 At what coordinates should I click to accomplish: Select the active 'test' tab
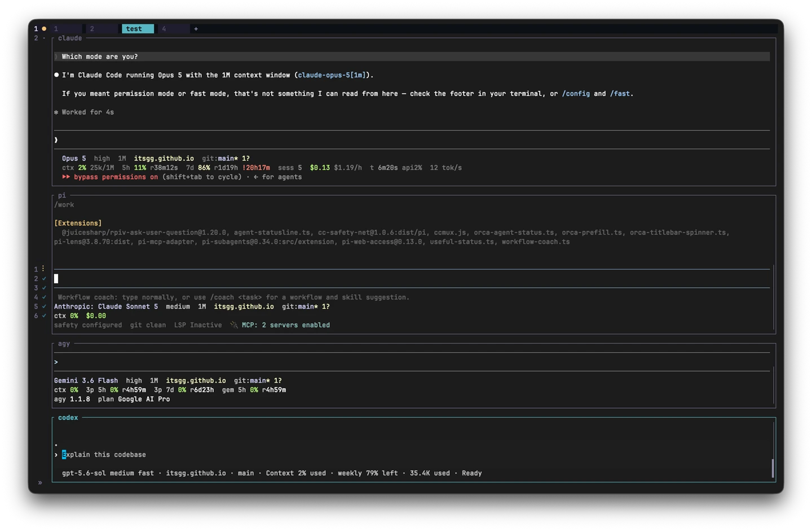[138, 29]
